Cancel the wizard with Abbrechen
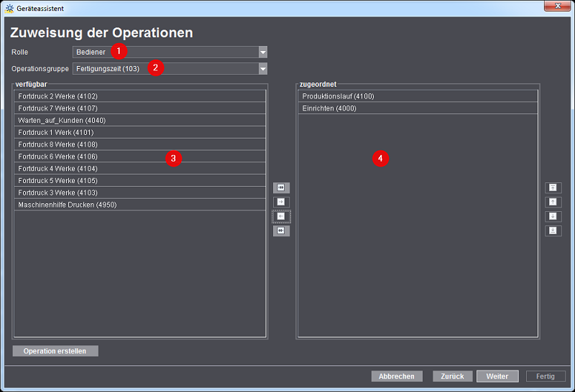The width and height of the screenshot is (575, 392). [397, 376]
